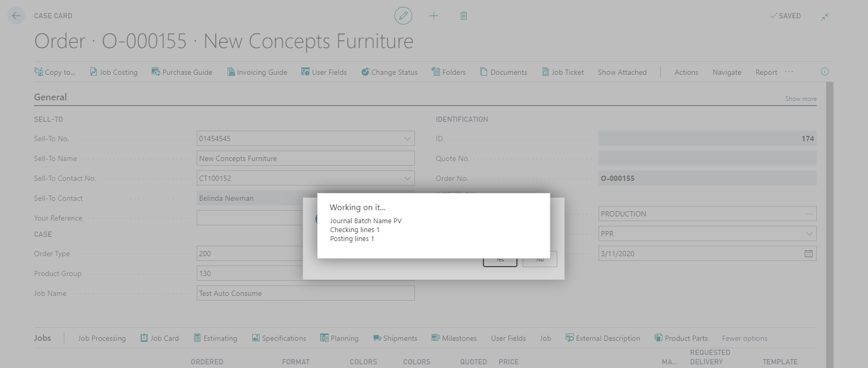Open Milestones

pyautogui.click(x=454, y=338)
